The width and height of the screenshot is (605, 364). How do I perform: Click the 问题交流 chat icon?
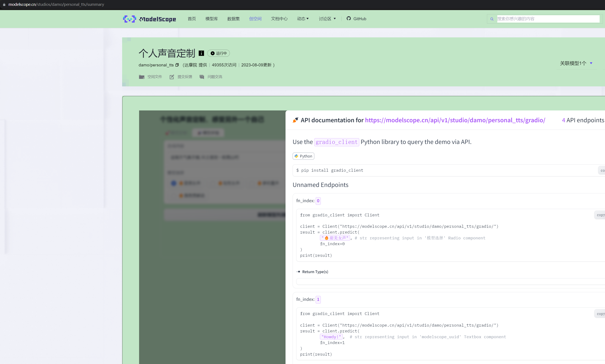tap(202, 77)
